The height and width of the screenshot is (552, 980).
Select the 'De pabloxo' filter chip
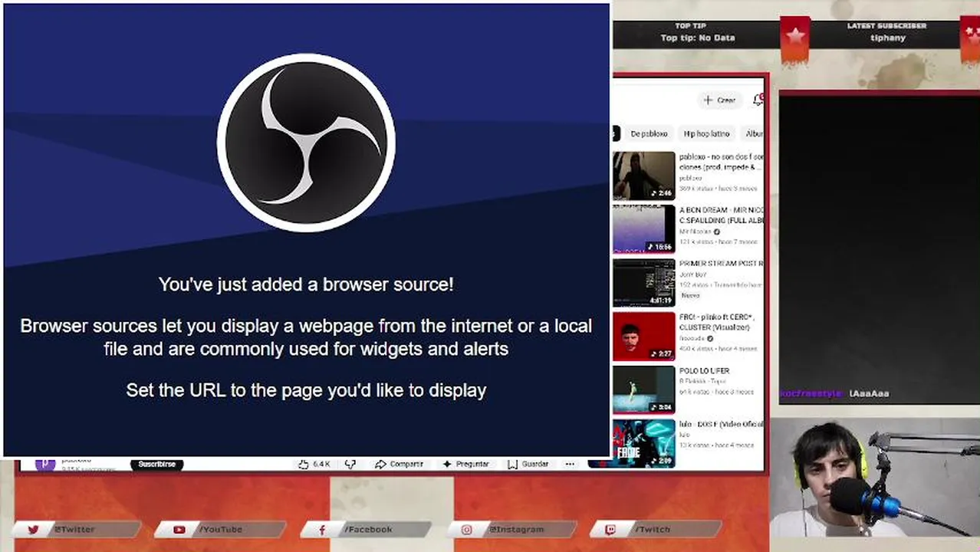649,133
